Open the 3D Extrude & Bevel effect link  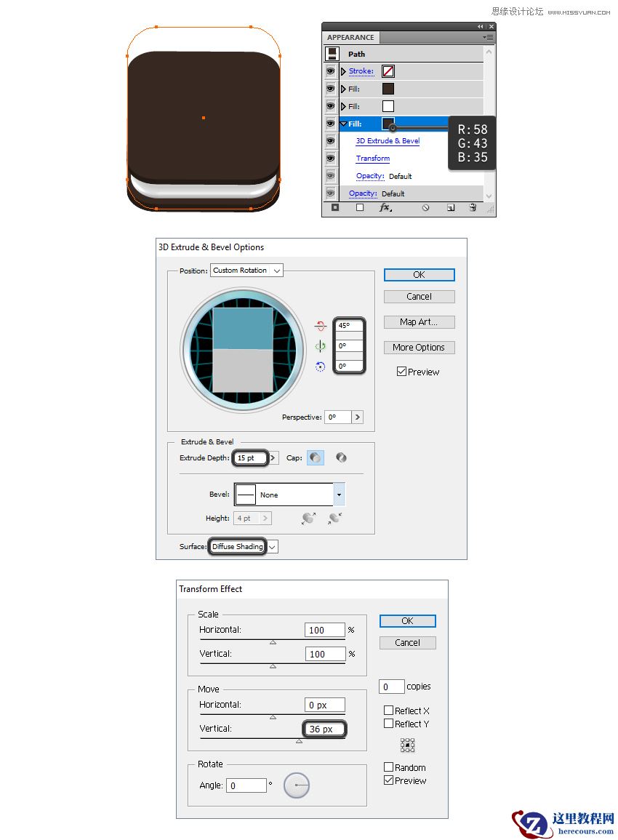pyautogui.click(x=388, y=141)
